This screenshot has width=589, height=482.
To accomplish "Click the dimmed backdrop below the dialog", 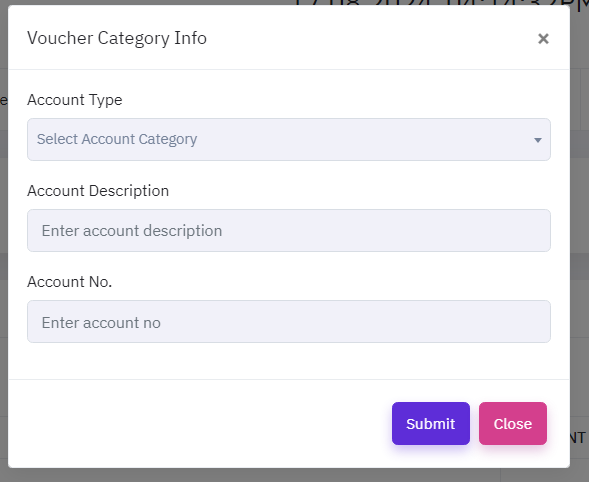I will 288,475.
